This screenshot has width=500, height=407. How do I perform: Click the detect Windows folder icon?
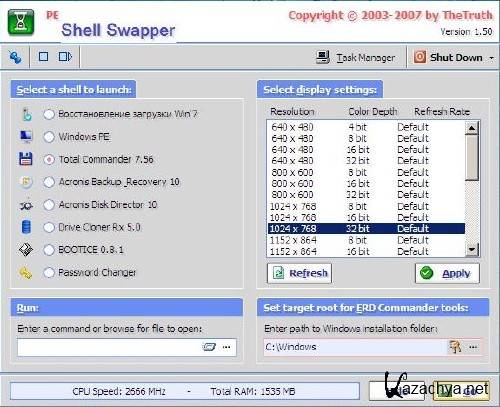tap(455, 347)
